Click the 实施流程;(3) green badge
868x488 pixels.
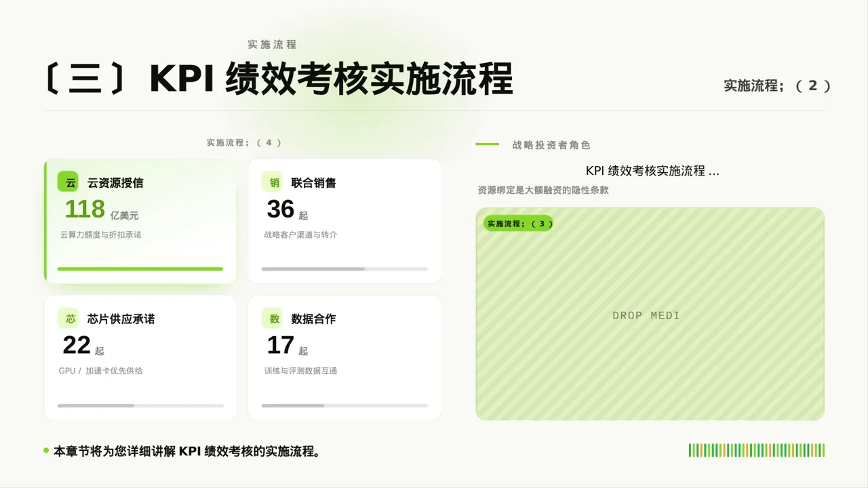(518, 224)
